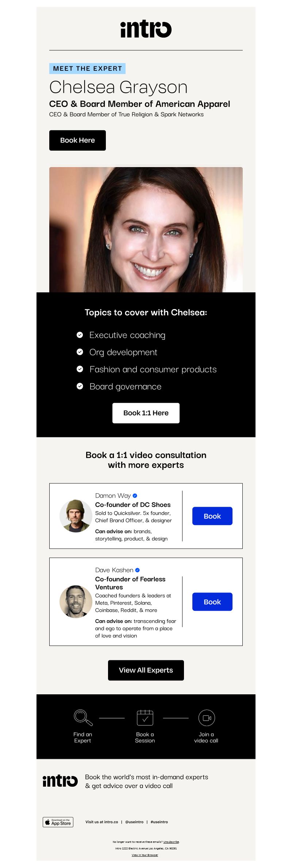Click the calendar Book a Session icon
Viewport: 292px width, 868px height.
pos(145,717)
